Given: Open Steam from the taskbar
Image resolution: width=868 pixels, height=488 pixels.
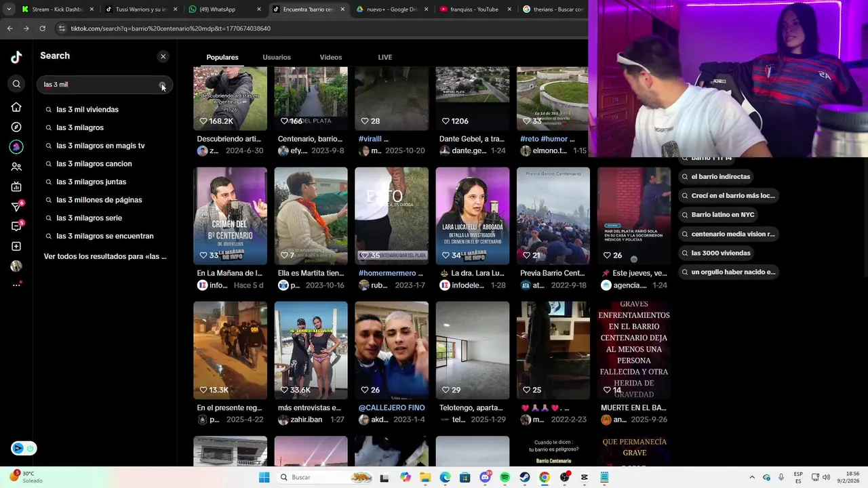Looking at the screenshot, I should 524,477.
